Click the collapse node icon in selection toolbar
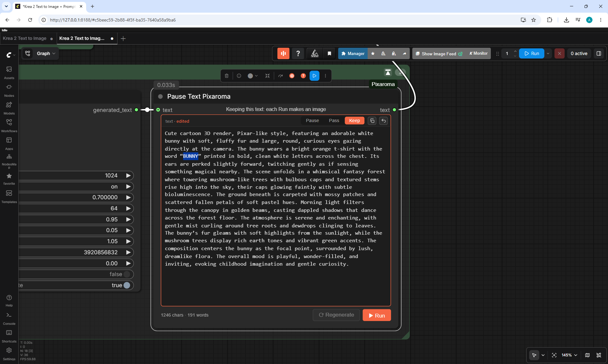Image resolution: width=608 pixels, height=364 pixels. (x=268, y=76)
